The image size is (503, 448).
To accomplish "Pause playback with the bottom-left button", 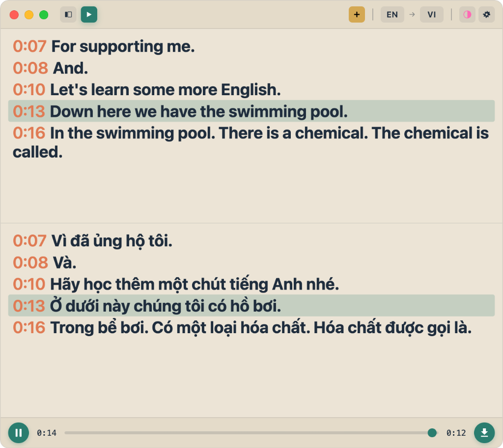I will (19, 433).
